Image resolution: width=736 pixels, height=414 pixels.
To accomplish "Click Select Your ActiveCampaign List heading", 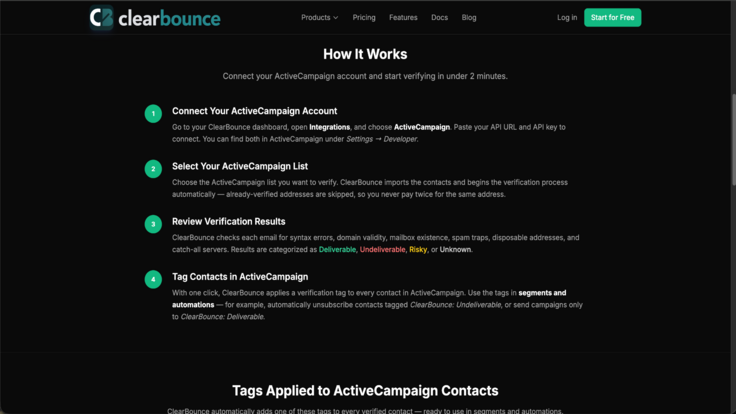I will [x=239, y=166].
